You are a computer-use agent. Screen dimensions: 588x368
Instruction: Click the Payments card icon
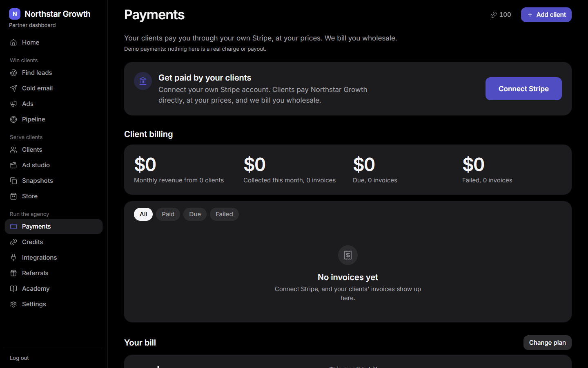click(13, 227)
